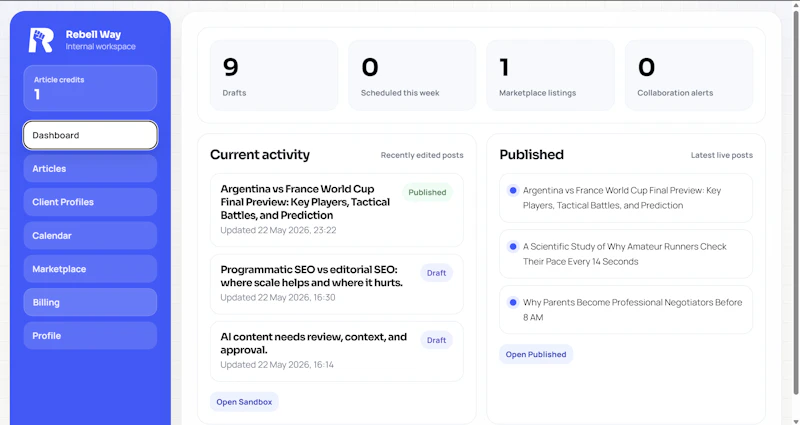This screenshot has height=425, width=800.
Task: Open the Marketplace listings stat card
Action: pyautogui.click(x=551, y=76)
